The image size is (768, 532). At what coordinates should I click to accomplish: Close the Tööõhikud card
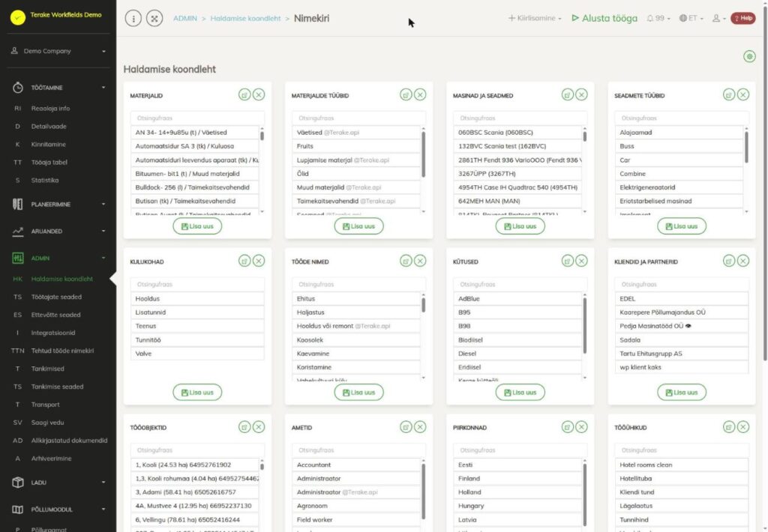[x=743, y=427]
